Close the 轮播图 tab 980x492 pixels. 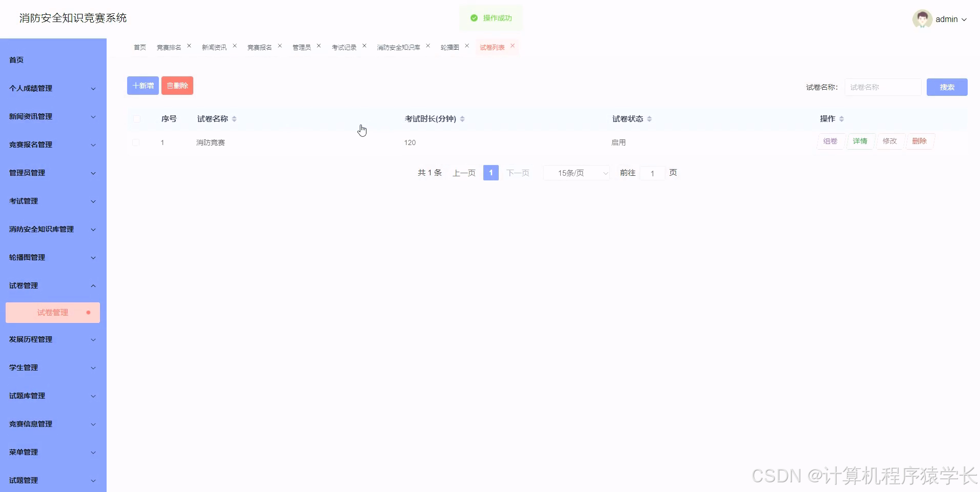467,46
